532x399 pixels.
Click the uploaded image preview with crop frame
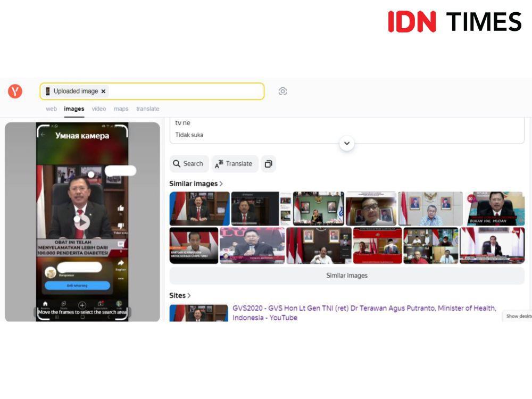[82, 222]
